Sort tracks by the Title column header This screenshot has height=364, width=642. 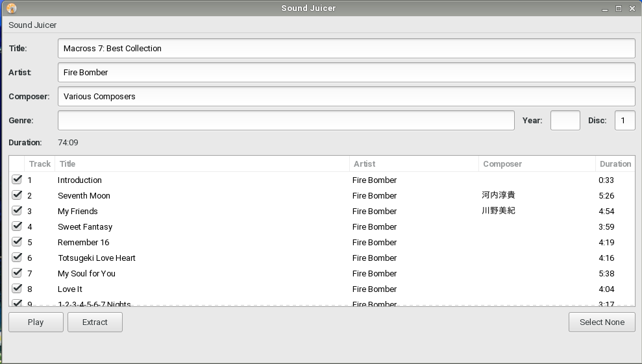(201, 164)
